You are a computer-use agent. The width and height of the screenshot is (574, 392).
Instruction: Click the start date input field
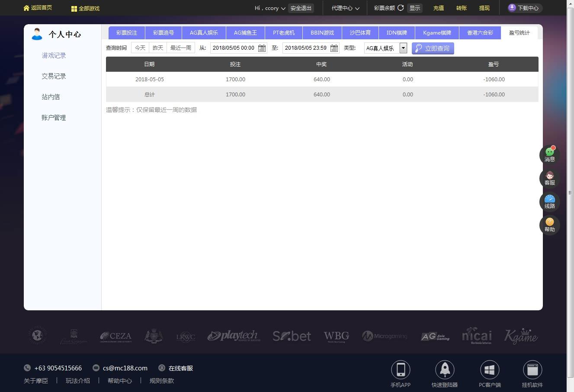[234, 48]
